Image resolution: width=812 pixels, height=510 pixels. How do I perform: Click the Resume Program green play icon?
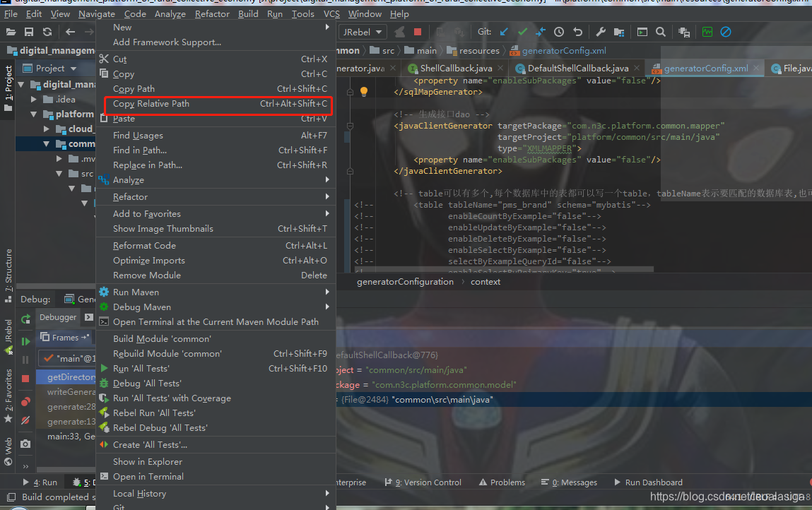(25, 341)
